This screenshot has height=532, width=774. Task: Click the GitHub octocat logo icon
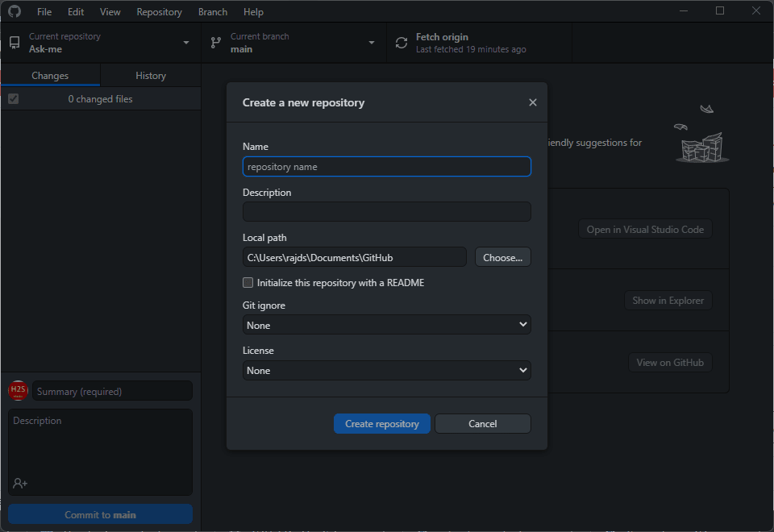14,11
